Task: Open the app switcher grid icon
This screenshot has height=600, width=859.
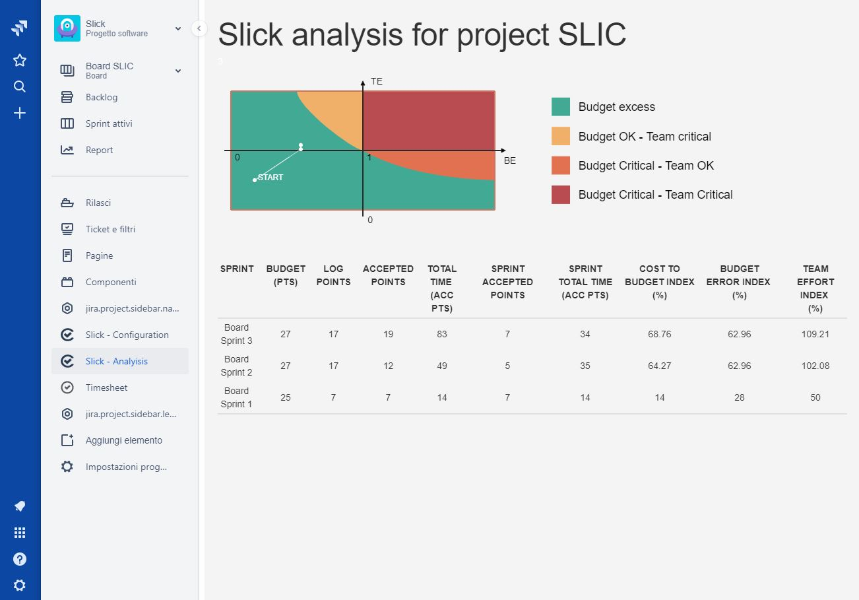Action: 19,533
